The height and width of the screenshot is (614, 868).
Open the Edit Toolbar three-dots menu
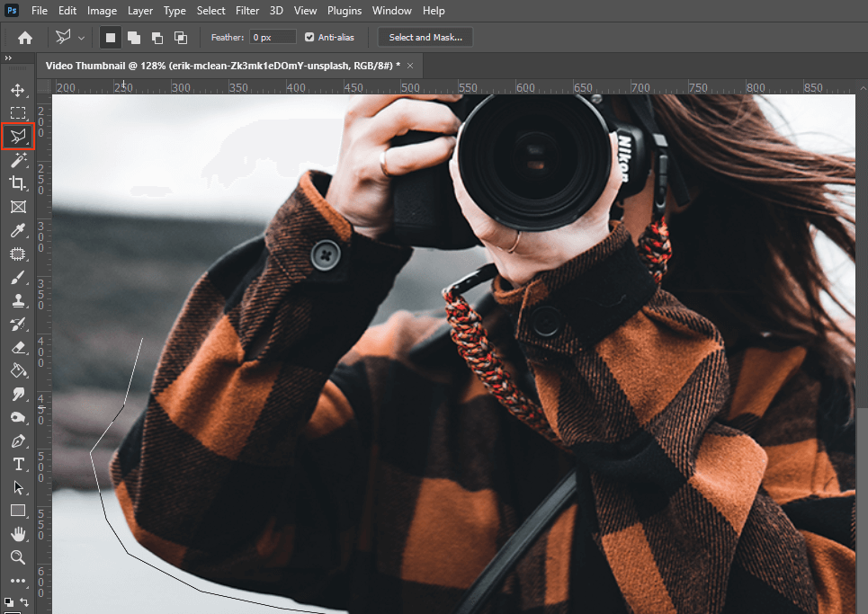click(x=18, y=581)
